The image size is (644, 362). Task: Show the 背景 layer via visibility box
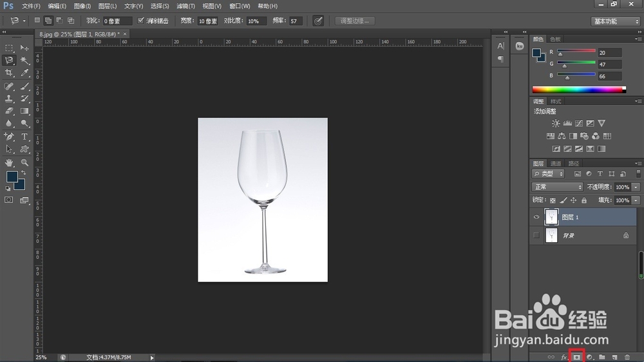click(x=536, y=236)
